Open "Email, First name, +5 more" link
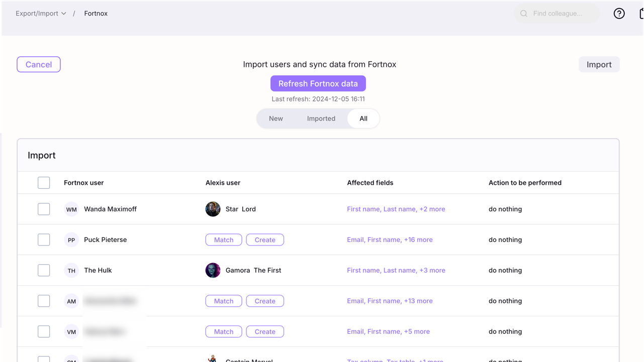The image size is (644, 362). [388, 331]
